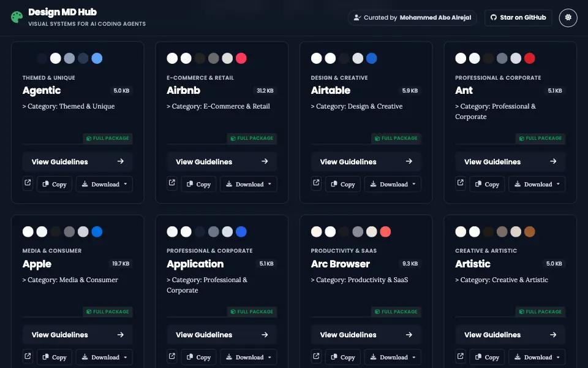Open Apple card's external link icon
The height and width of the screenshot is (368, 588).
tap(28, 356)
